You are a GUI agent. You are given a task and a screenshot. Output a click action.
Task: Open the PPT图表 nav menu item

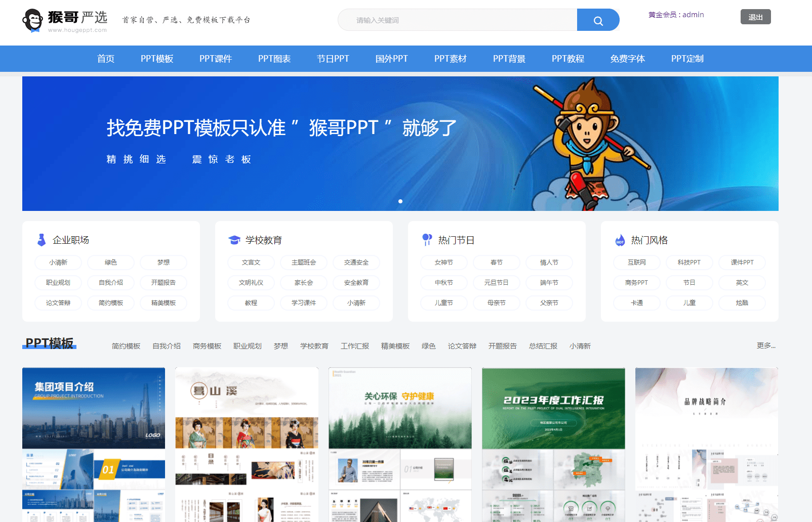[x=274, y=59]
